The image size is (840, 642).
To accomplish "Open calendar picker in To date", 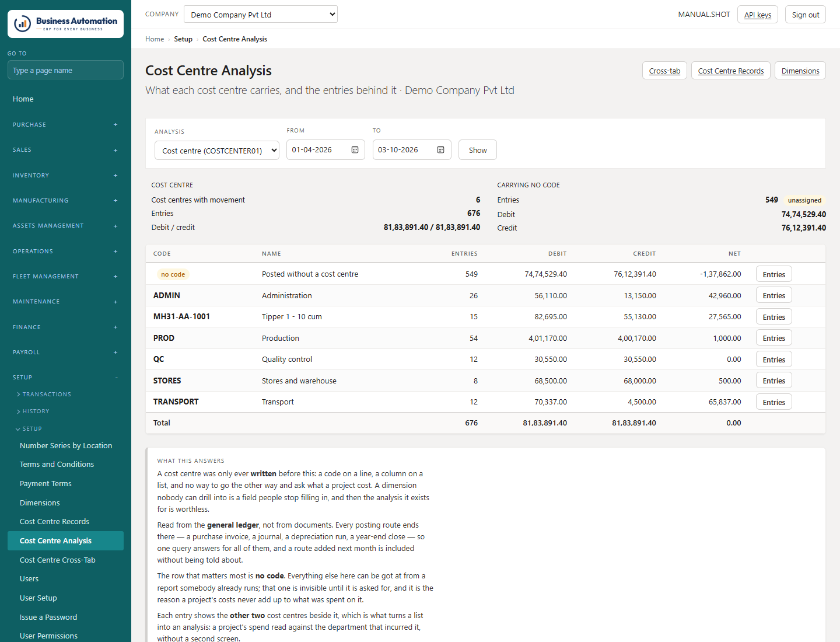I will click(440, 150).
